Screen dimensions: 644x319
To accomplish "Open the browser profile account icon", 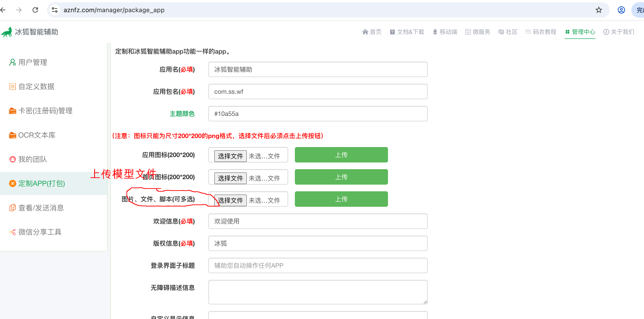I will coord(621,10).
